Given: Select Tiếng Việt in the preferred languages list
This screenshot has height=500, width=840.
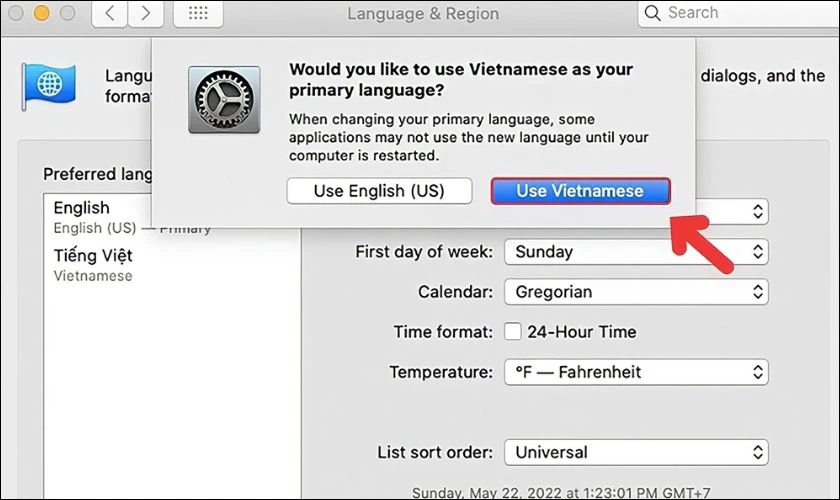Looking at the screenshot, I should 171,265.
